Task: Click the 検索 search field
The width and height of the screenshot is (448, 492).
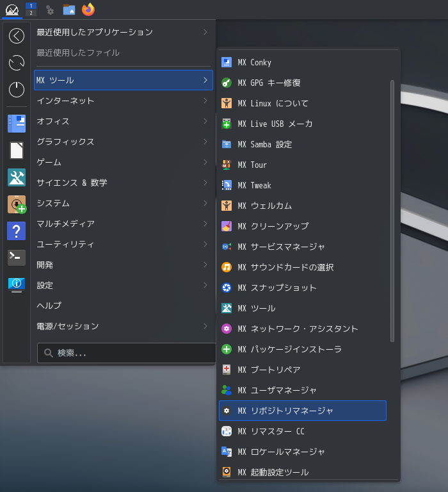Action: (126, 353)
